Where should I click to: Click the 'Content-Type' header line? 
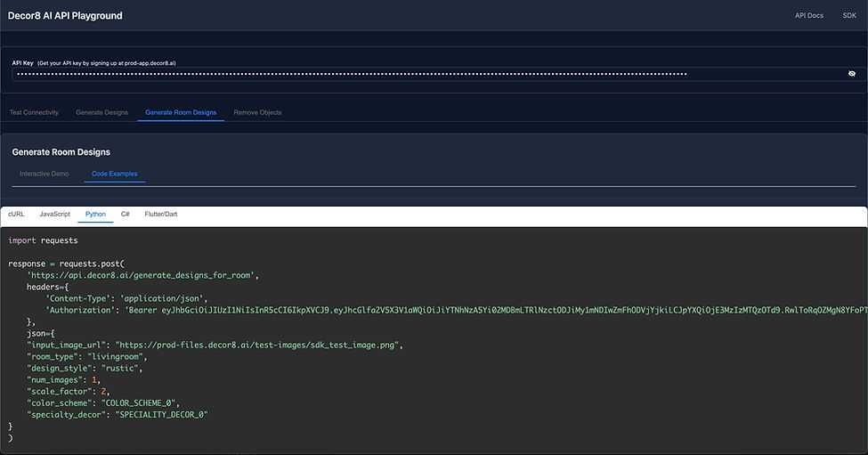click(126, 298)
